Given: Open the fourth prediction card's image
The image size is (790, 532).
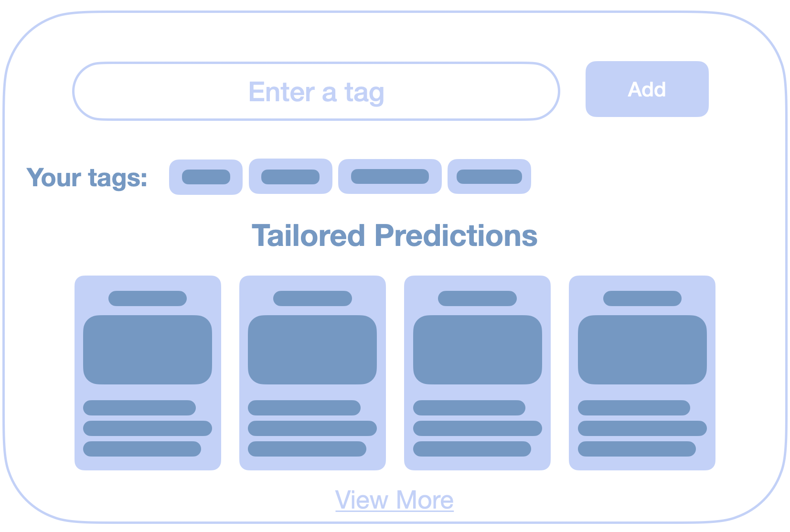Looking at the screenshot, I should tap(642, 350).
